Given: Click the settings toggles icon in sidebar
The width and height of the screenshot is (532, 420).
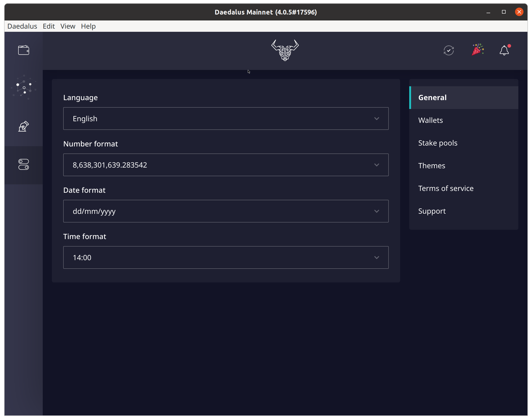Looking at the screenshot, I should click(x=23, y=164).
